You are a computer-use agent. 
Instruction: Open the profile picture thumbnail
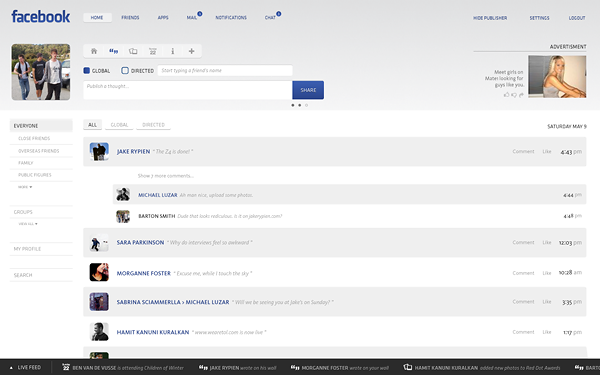pos(41,72)
